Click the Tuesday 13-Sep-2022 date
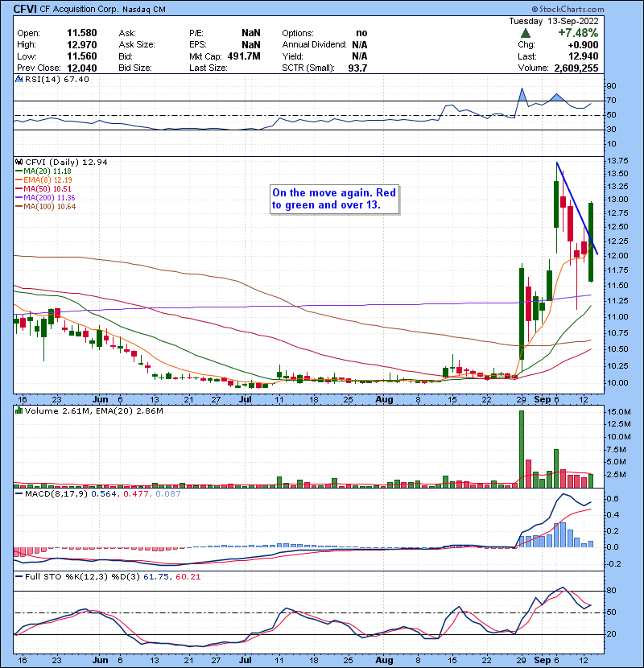The image size is (644, 668). point(554,21)
